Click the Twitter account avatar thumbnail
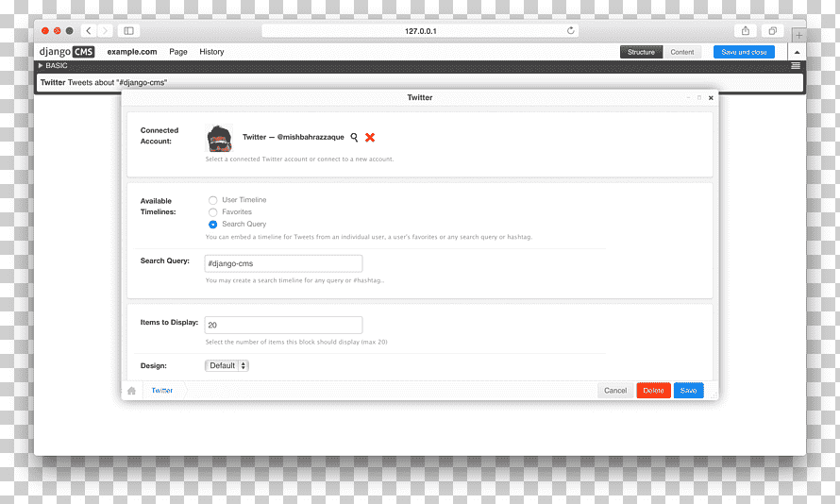The image size is (840, 504). pyautogui.click(x=220, y=138)
